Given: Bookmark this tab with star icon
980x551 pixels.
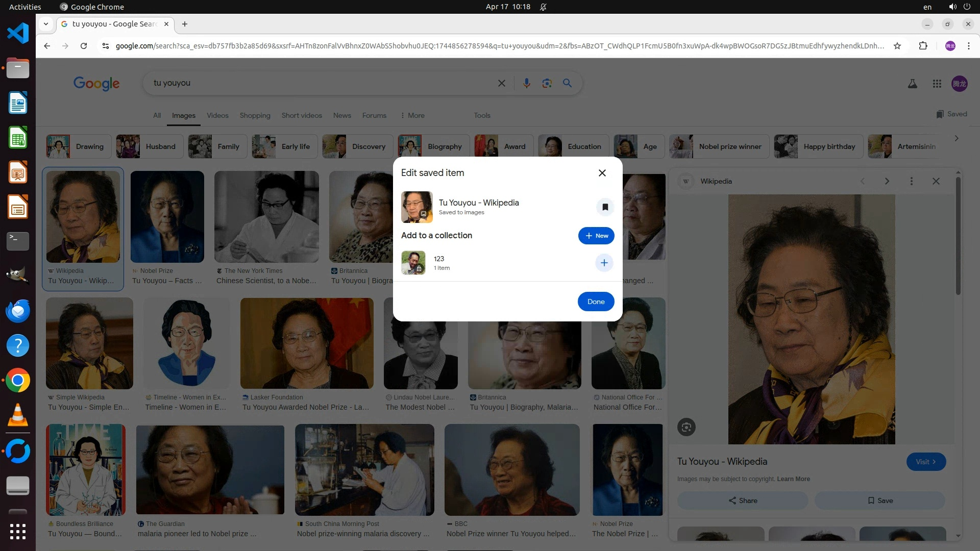Looking at the screenshot, I should point(897,46).
